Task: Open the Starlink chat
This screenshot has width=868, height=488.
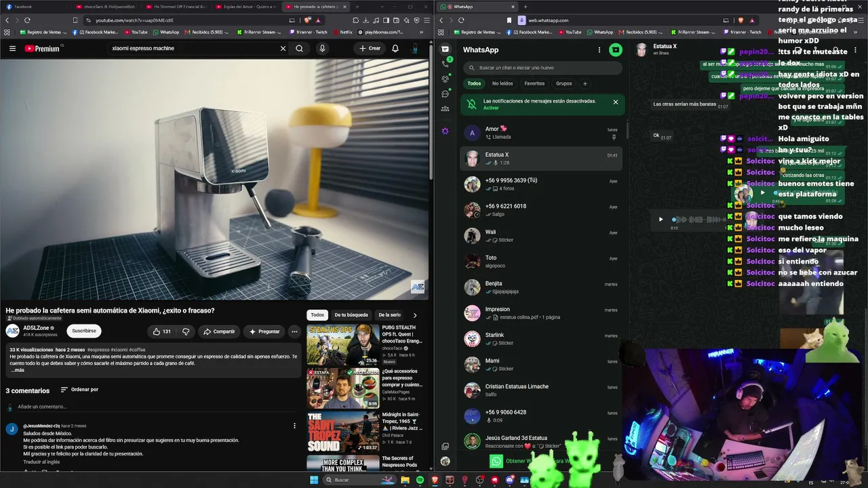Action: pos(542,338)
